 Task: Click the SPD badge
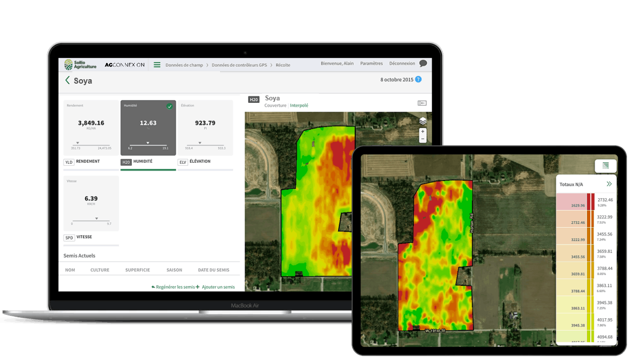pos(69,238)
